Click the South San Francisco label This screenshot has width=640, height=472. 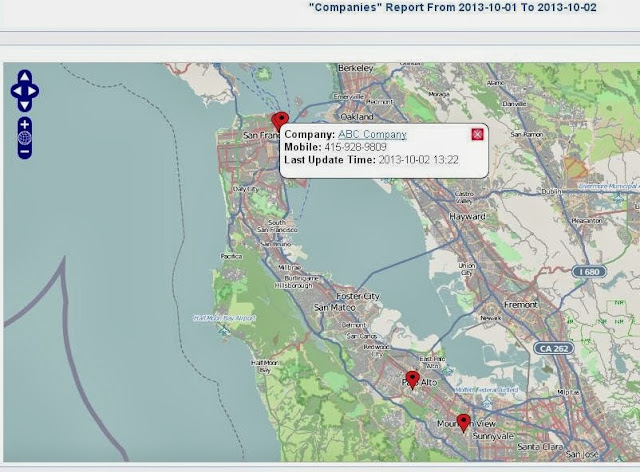click(277, 226)
